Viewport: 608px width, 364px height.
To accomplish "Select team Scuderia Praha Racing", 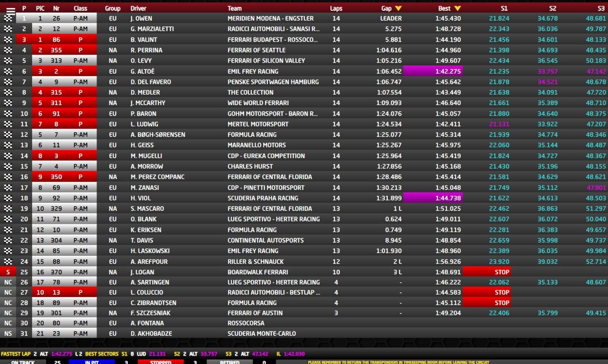I will tap(263, 198).
